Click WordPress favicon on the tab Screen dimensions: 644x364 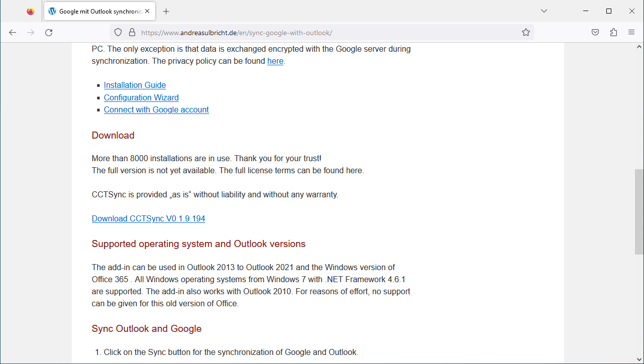pyautogui.click(x=52, y=11)
